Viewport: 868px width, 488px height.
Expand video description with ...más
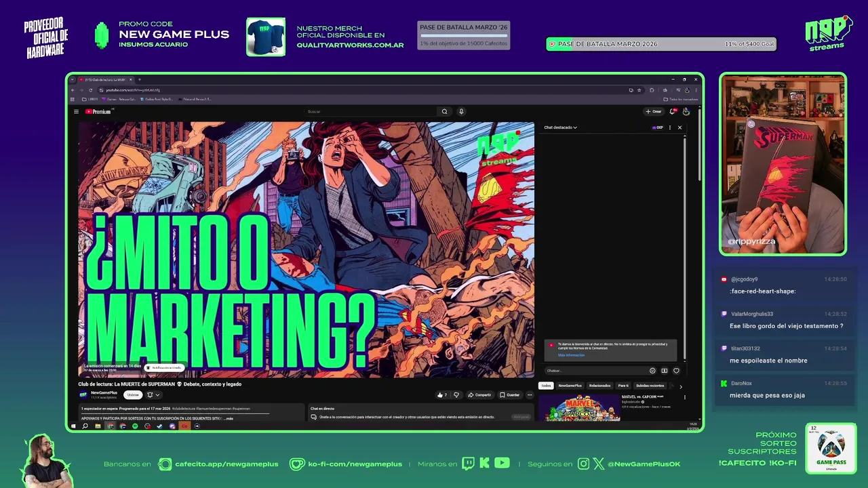(229, 418)
